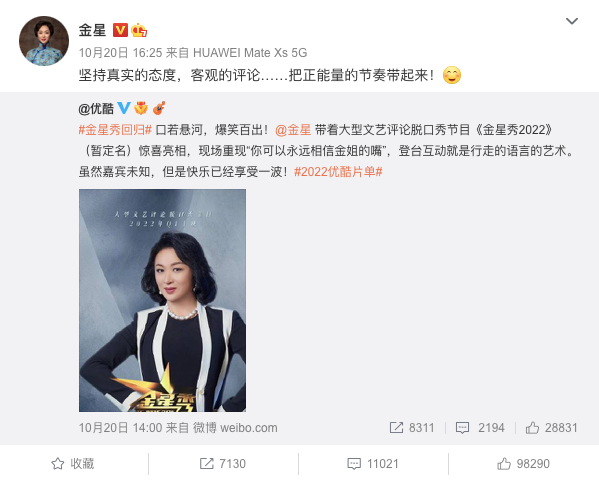599x481 pixels.
Task: Like the post with 98290 likes
Action: coord(523,463)
